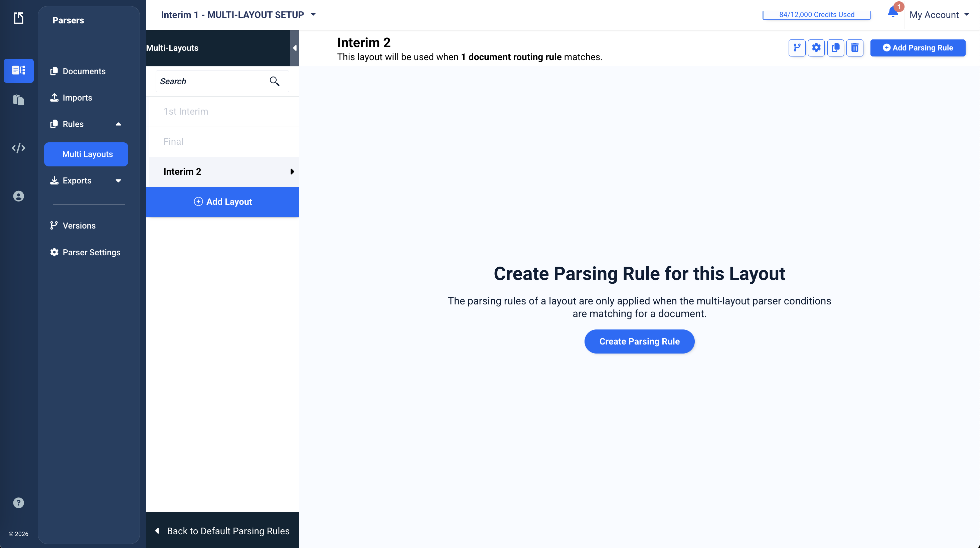This screenshot has width=980, height=548.
Task: Open the code integrations sidebar icon
Action: tap(19, 148)
